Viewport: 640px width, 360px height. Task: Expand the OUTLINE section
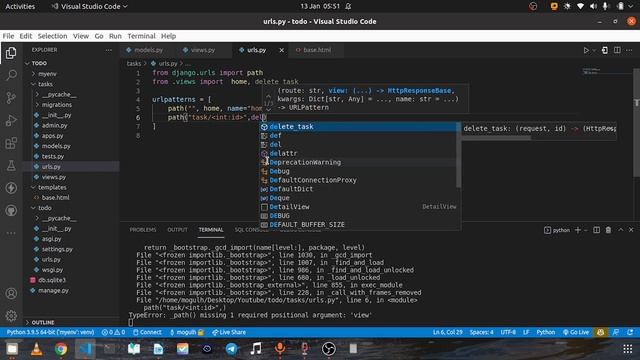tap(42, 322)
